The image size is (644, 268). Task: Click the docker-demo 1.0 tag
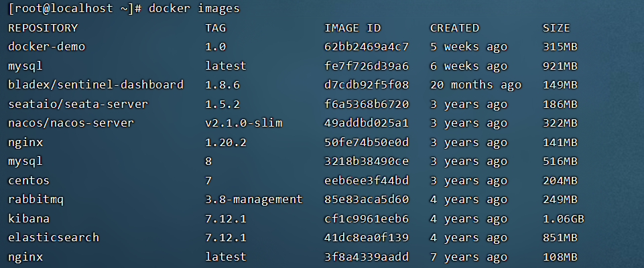tap(216, 47)
